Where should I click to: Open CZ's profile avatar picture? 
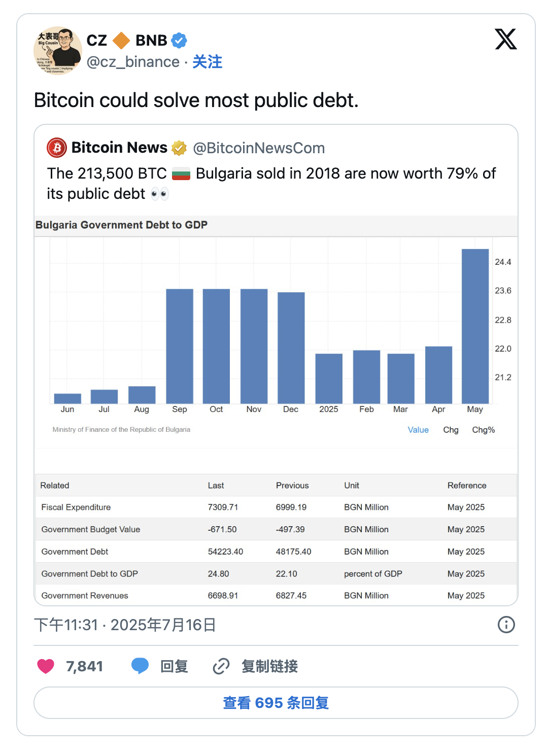tap(57, 51)
